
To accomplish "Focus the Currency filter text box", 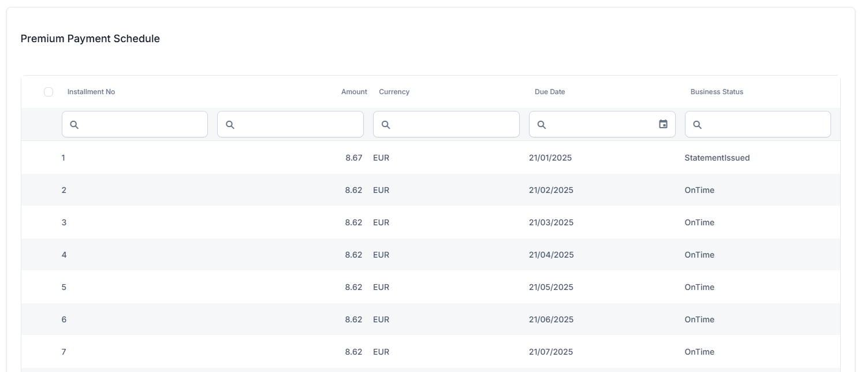I will (x=453, y=124).
